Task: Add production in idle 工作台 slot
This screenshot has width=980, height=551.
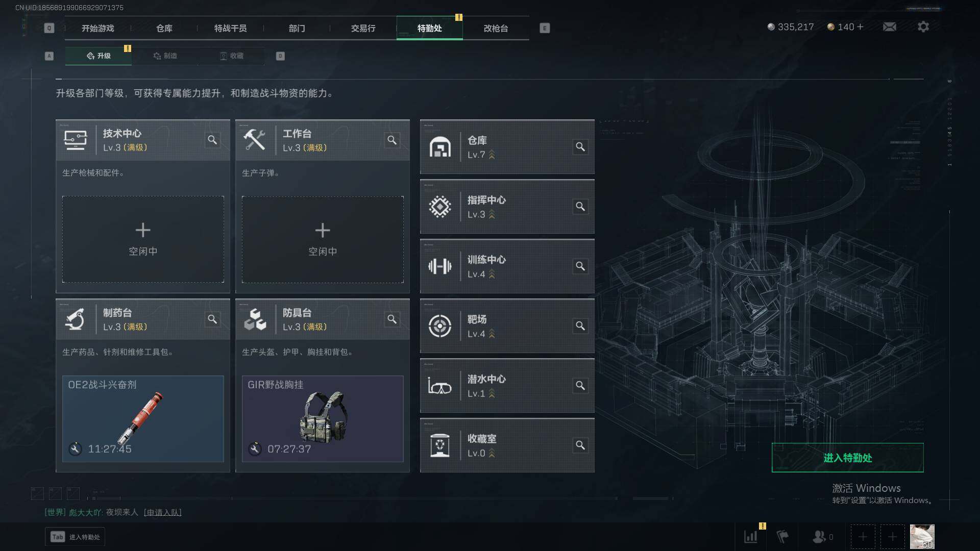Action: click(323, 239)
